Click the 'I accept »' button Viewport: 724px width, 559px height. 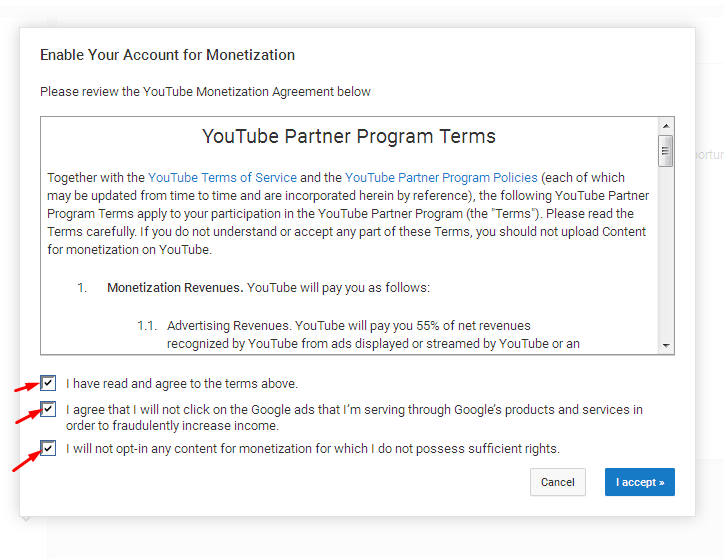click(640, 482)
